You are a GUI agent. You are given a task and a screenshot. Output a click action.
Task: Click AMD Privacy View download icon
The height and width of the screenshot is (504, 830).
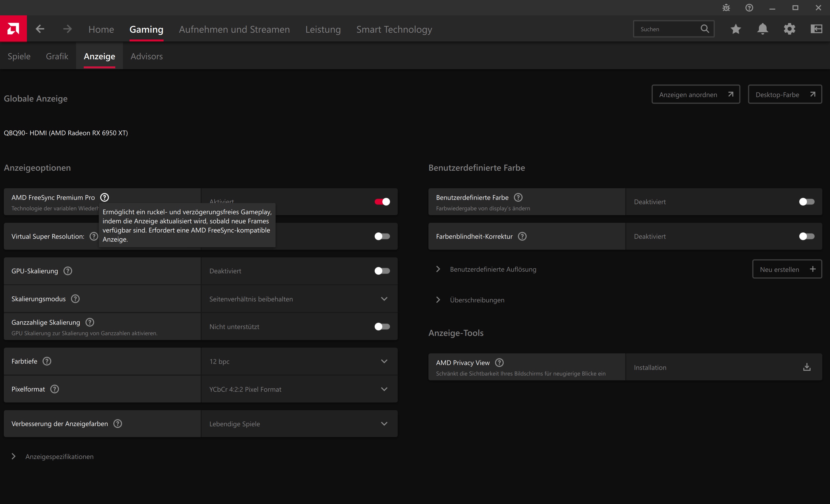[806, 367]
